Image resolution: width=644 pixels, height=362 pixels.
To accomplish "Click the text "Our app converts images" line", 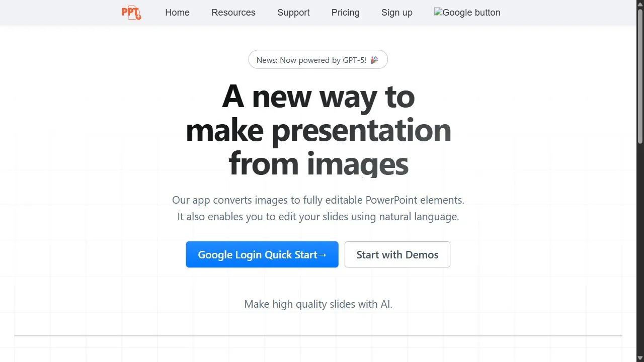I will tap(318, 200).
